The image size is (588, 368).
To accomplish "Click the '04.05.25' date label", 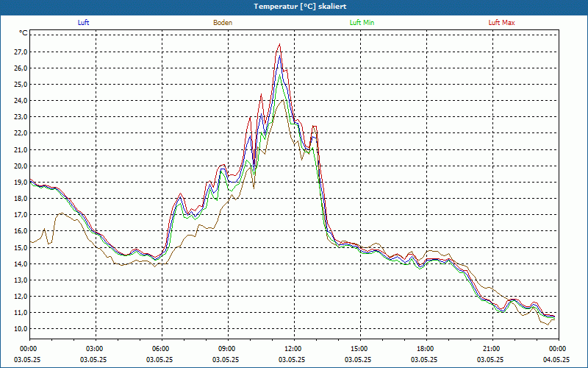I will coord(556,360).
